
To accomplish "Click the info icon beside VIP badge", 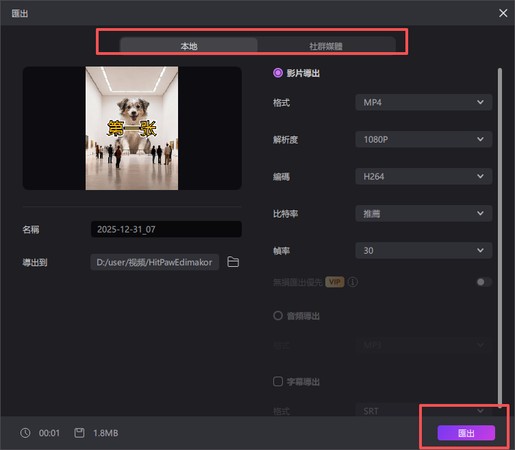I will point(353,282).
